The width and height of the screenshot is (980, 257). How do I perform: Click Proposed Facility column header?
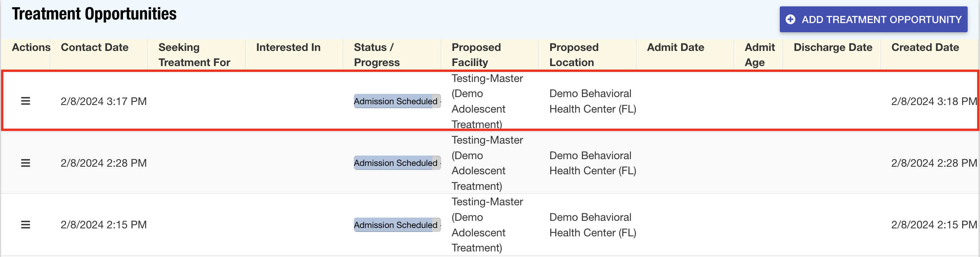[x=476, y=55]
